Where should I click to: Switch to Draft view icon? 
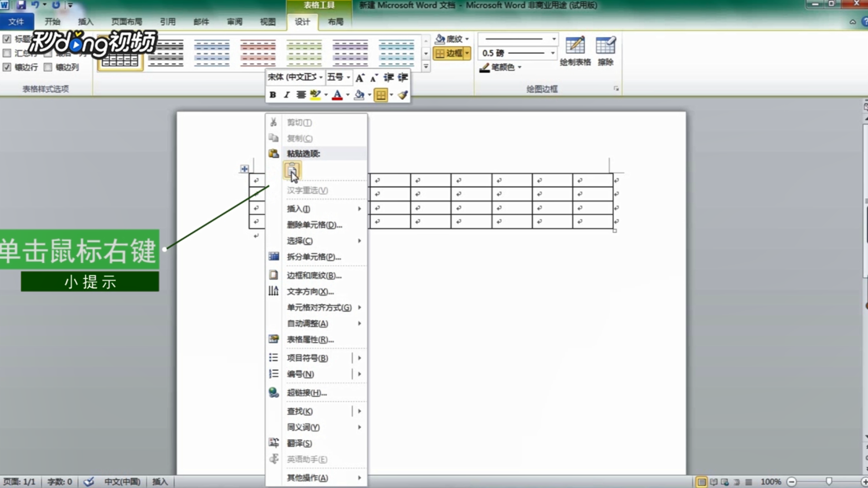[748, 482]
